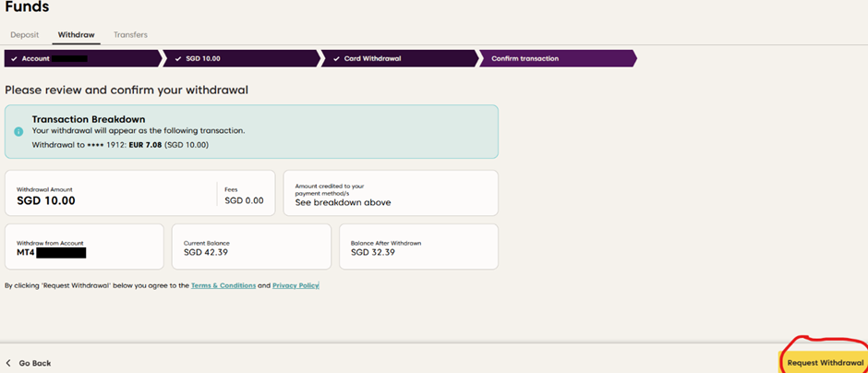Click the Go Back text label
The height and width of the screenshot is (373, 868).
35,363
